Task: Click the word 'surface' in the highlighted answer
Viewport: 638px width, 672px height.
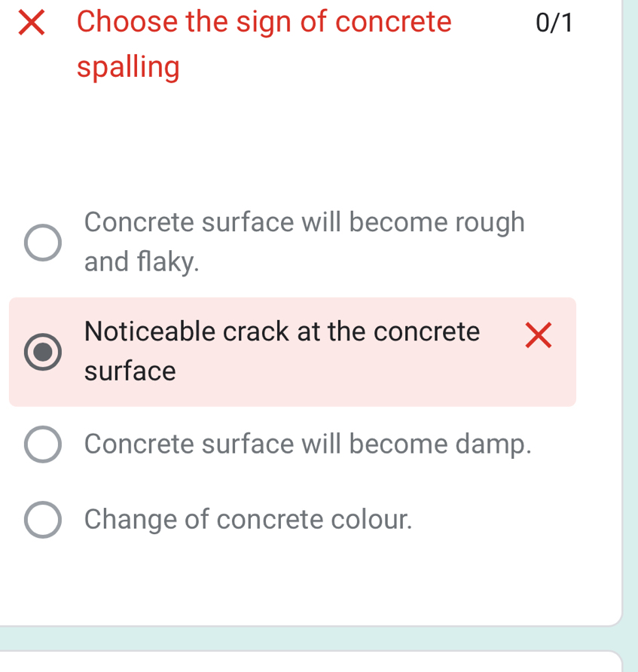Action: click(x=130, y=371)
